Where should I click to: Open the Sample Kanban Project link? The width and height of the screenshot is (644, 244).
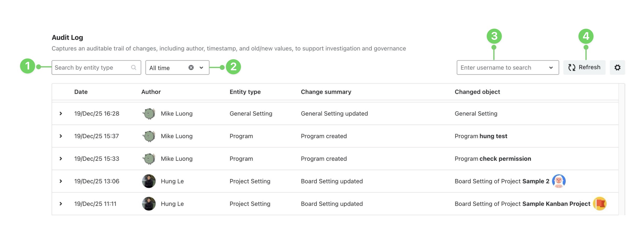click(x=556, y=204)
